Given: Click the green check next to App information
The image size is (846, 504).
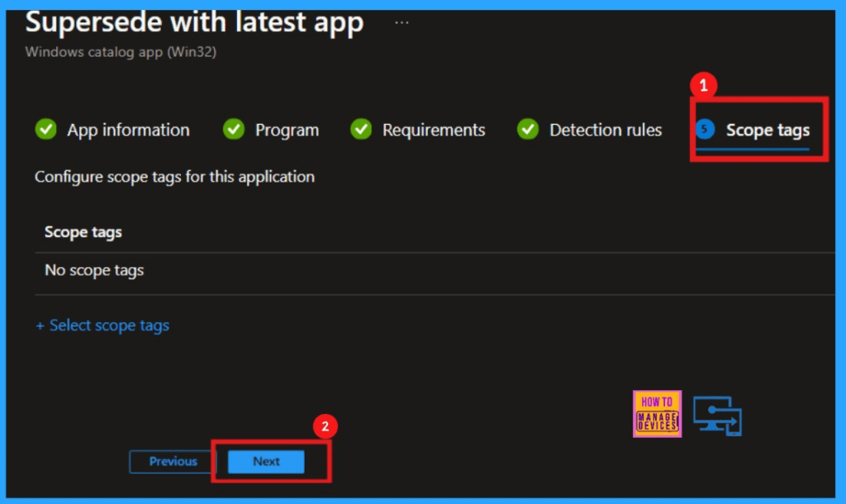Looking at the screenshot, I should 46,129.
